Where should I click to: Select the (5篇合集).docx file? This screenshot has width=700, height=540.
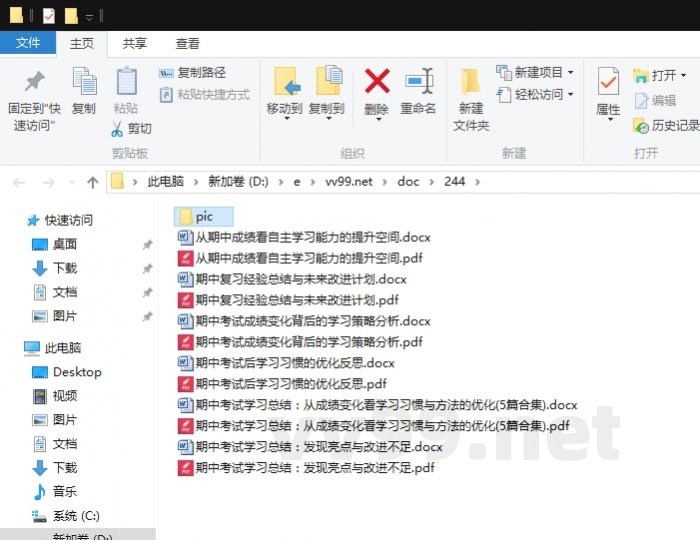(x=378, y=405)
